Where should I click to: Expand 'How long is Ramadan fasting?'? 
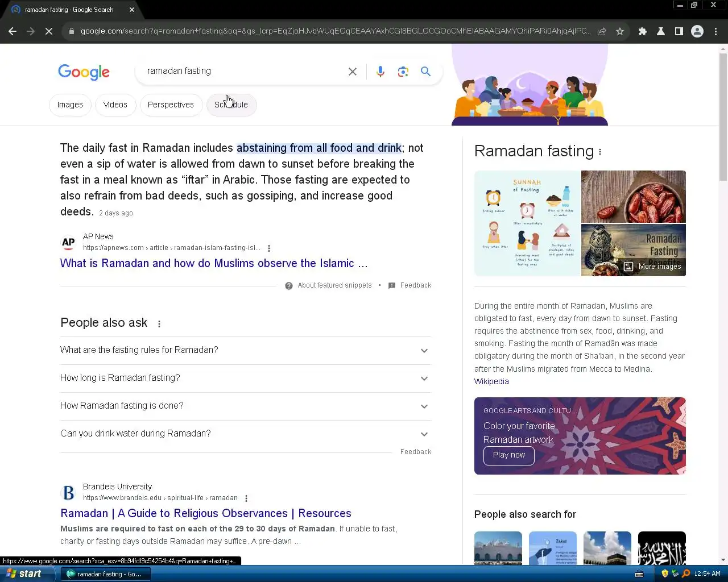tap(246, 379)
